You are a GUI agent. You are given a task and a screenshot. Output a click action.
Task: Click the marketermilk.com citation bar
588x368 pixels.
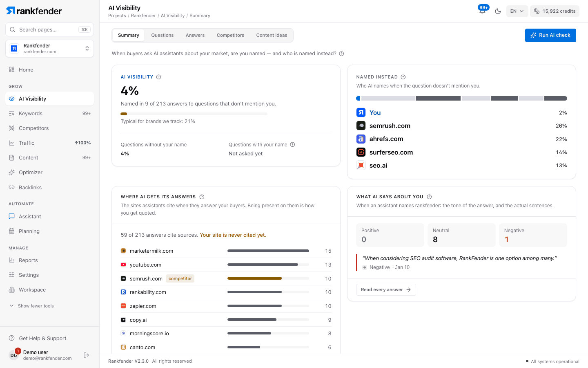tap(268, 251)
